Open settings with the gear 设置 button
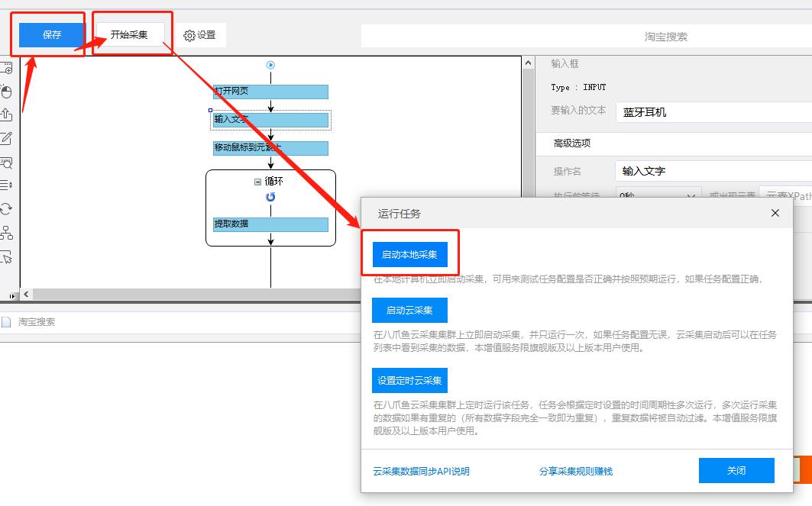The height and width of the screenshot is (506, 812). (x=200, y=35)
